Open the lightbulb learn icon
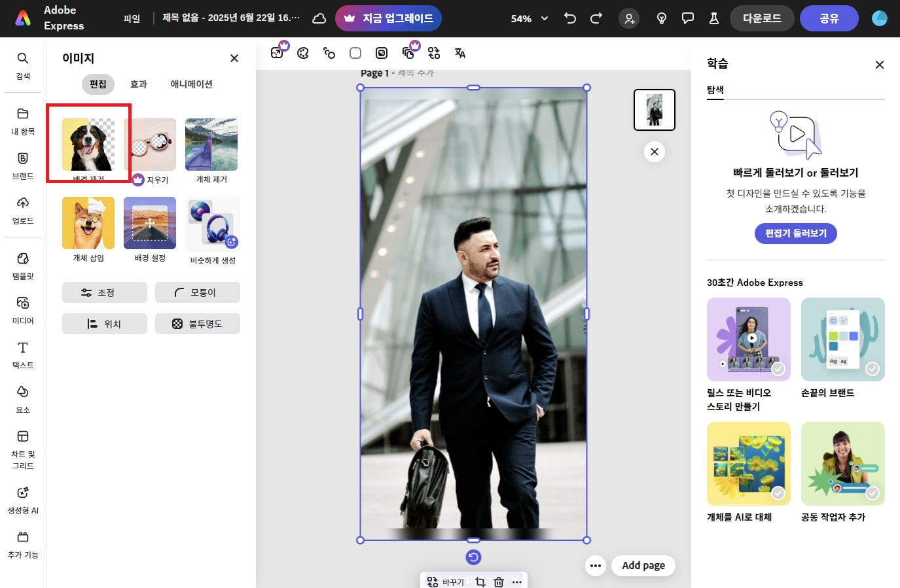This screenshot has width=900, height=588. (x=662, y=18)
